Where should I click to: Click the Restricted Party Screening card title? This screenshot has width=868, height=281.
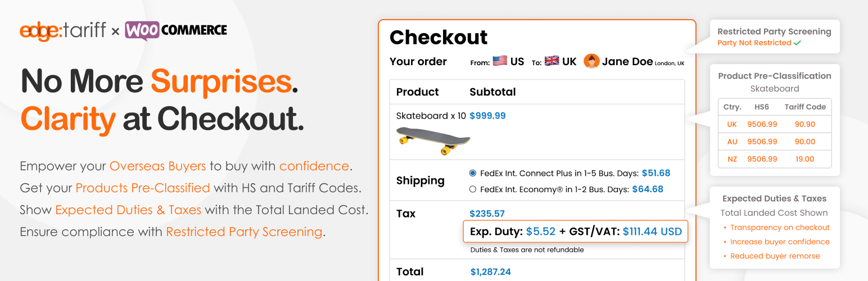774,31
